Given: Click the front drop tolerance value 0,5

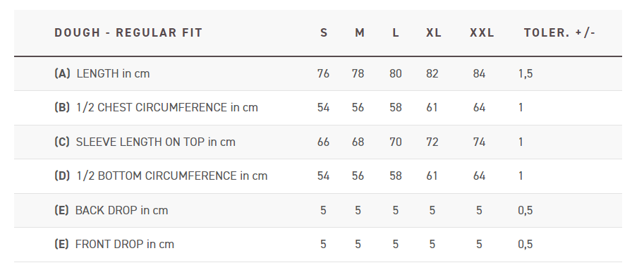Looking at the screenshot, I should [525, 245].
